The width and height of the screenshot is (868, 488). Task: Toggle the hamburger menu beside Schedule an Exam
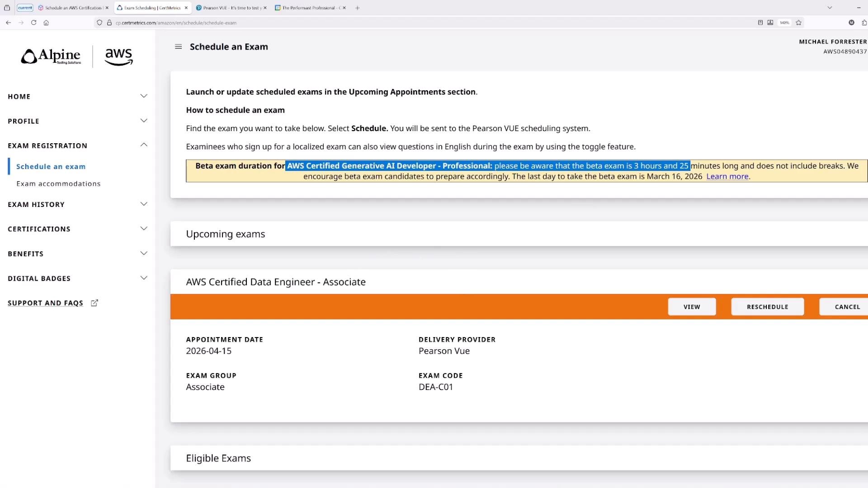click(x=179, y=47)
